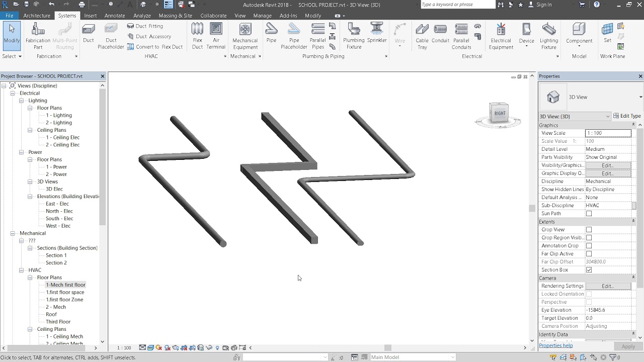Collapse the Camera properties section
644x362 pixels.
(x=633, y=278)
